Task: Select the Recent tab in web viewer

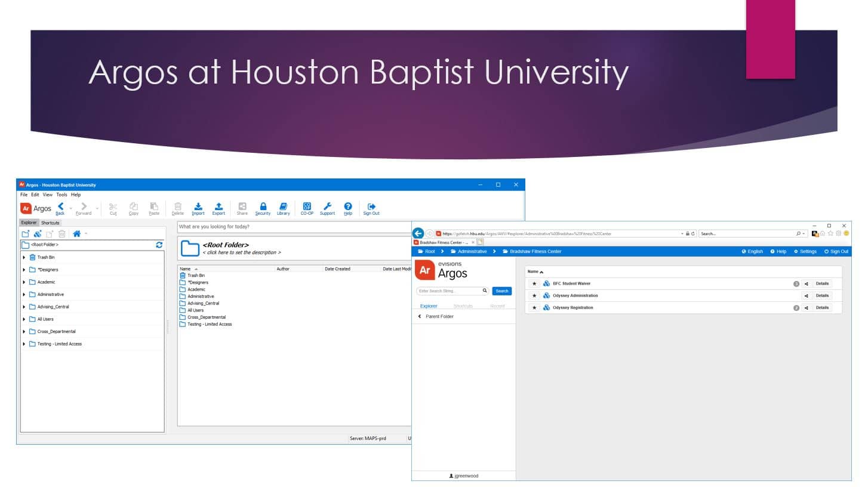Action: point(497,306)
